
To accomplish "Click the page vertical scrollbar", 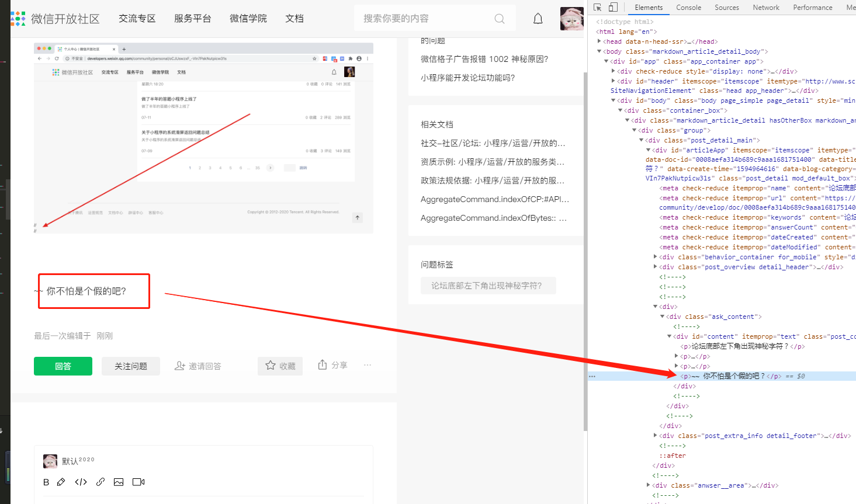I will point(585,251).
